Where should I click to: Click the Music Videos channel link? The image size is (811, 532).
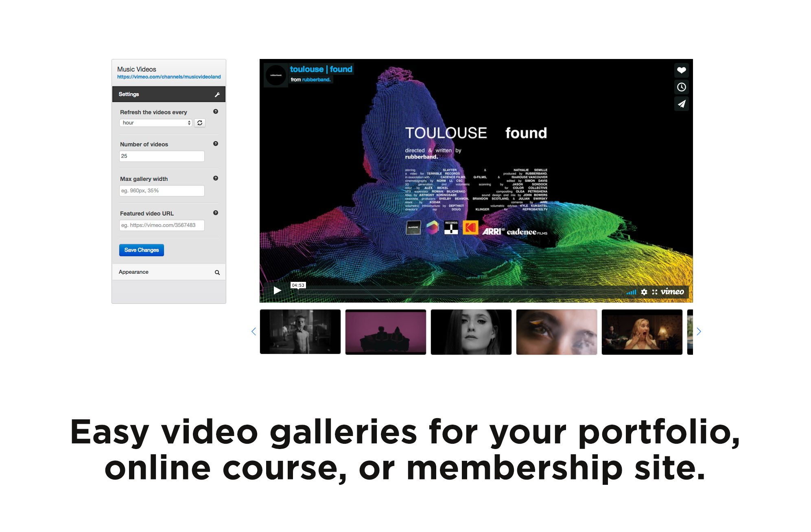(169, 77)
